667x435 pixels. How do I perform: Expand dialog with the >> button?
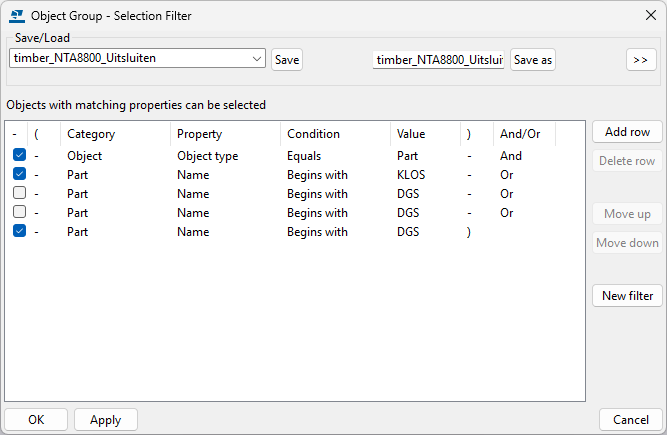[641, 60]
